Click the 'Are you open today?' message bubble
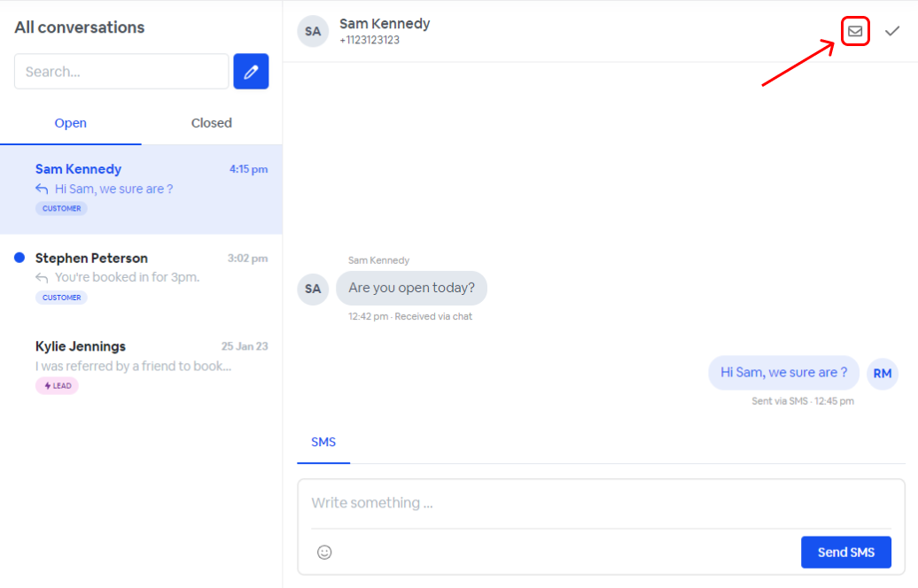The image size is (918, 588). click(411, 289)
